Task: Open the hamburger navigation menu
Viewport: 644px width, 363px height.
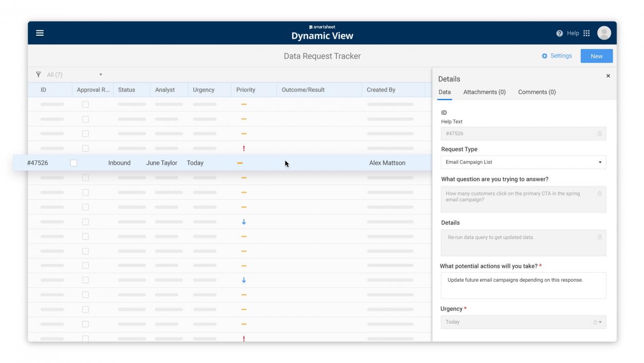Action: tap(40, 33)
